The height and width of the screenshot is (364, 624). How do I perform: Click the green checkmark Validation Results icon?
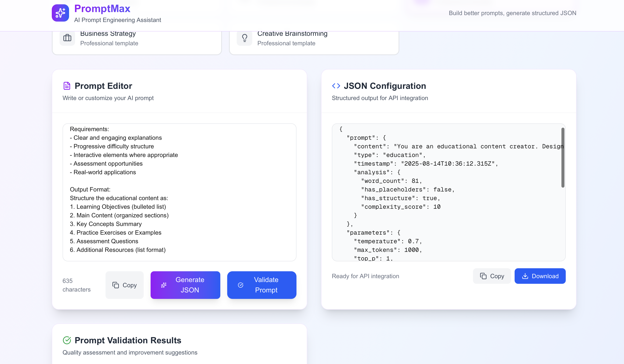67,340
